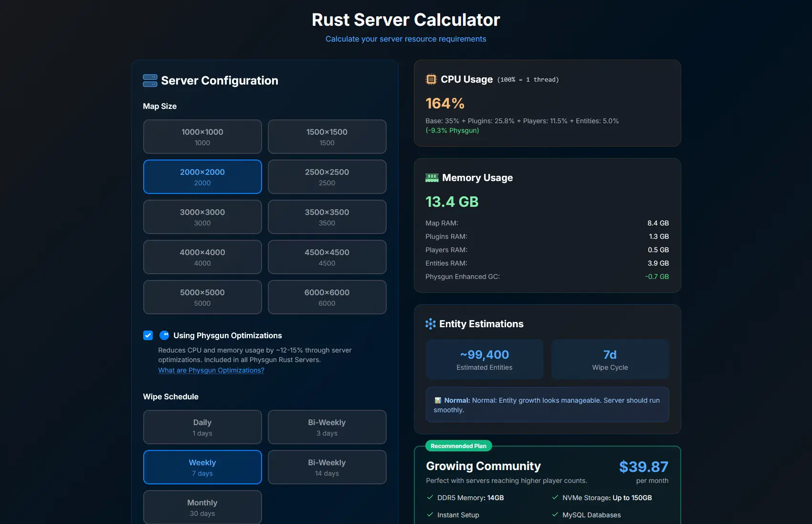Click the RAM module icon beside Memory Usage
This screenshot has width=812, height=524.
(432, 177)
